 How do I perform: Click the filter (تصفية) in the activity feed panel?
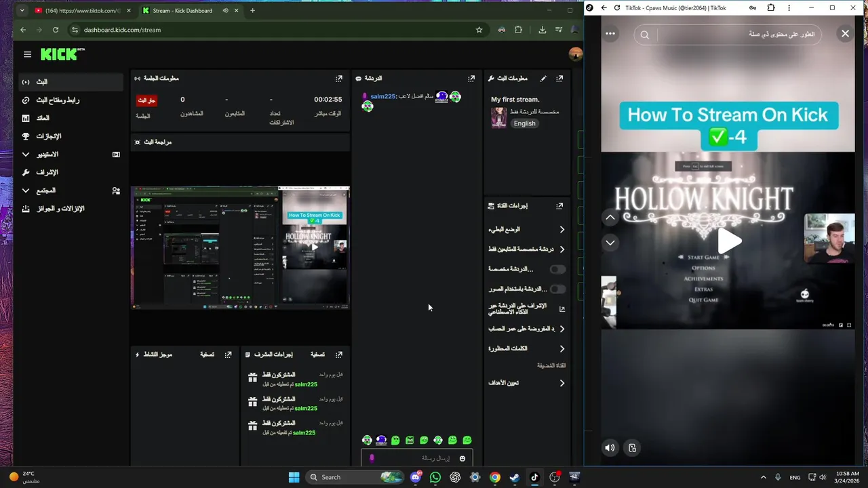[208, 354]
